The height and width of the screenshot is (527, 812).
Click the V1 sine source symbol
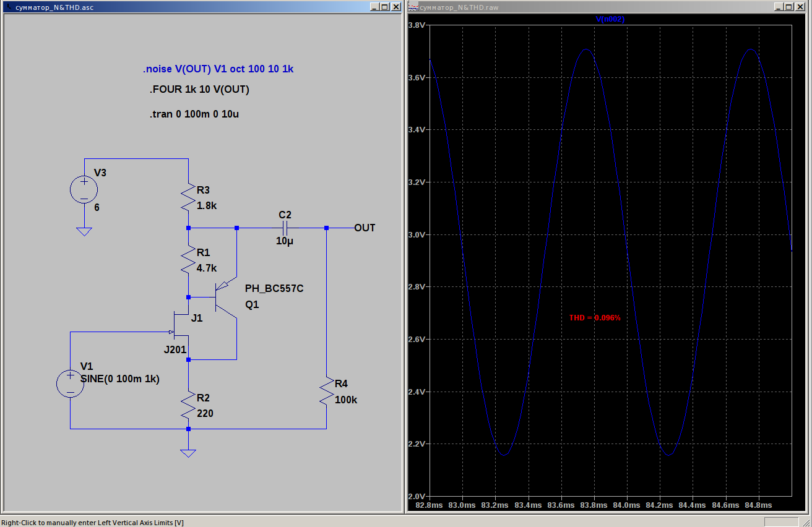coord(70,383)
